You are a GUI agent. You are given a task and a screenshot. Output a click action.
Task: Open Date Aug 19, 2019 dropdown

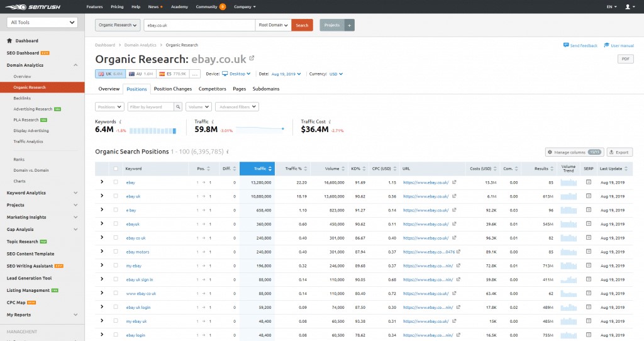point(286,74)
